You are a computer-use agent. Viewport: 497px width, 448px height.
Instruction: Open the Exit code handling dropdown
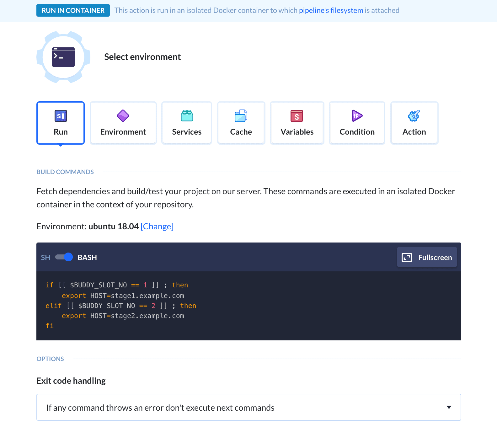[248, 407]
